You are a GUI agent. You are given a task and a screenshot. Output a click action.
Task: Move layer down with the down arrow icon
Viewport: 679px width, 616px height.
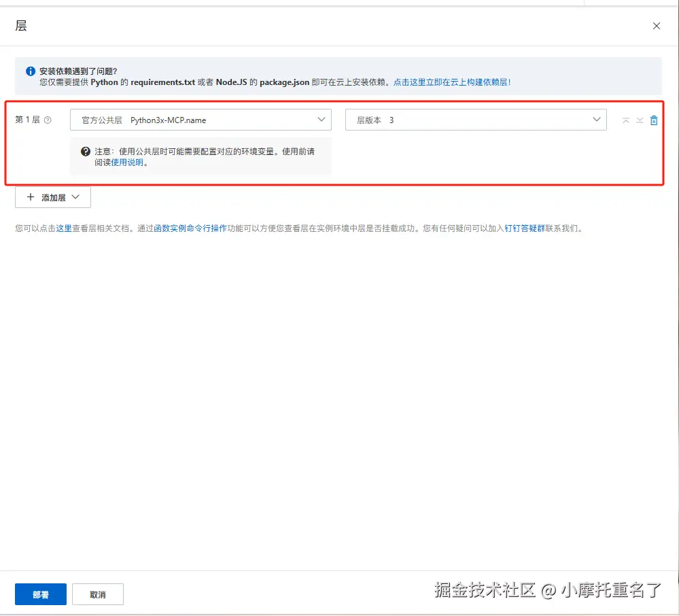point(640,120)
